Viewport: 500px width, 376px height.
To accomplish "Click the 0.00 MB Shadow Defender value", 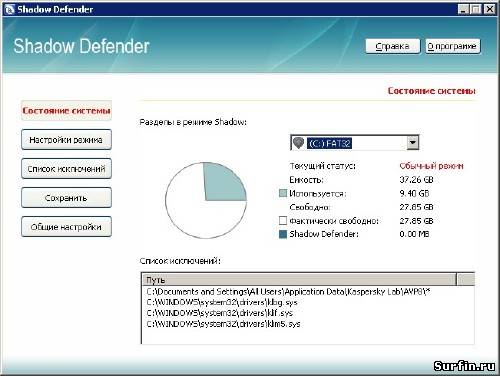I will point(414,234).
